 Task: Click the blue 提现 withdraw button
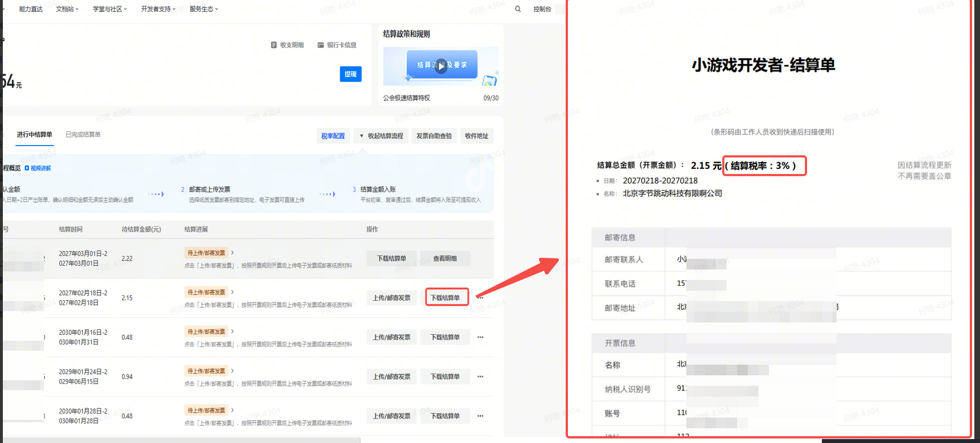coord(350,74)
